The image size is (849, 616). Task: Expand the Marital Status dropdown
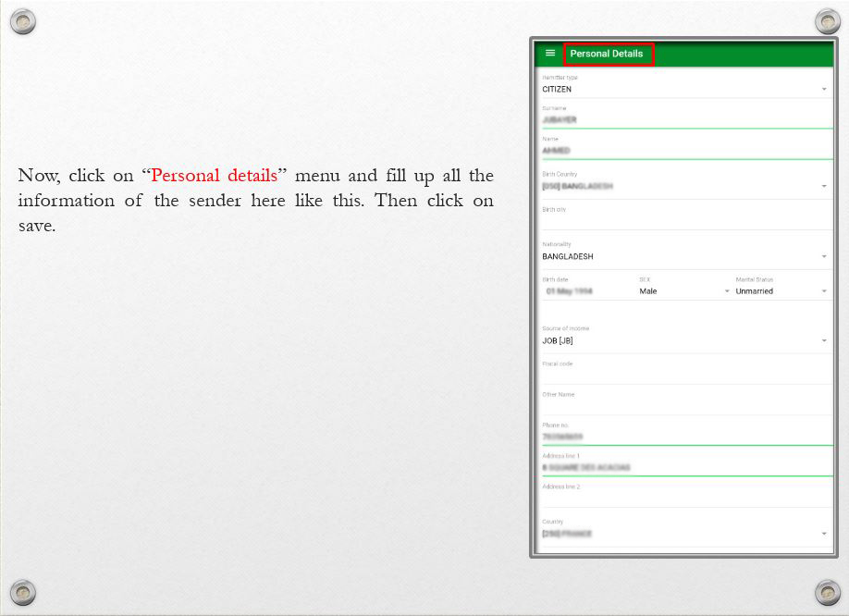coord(781,291)
